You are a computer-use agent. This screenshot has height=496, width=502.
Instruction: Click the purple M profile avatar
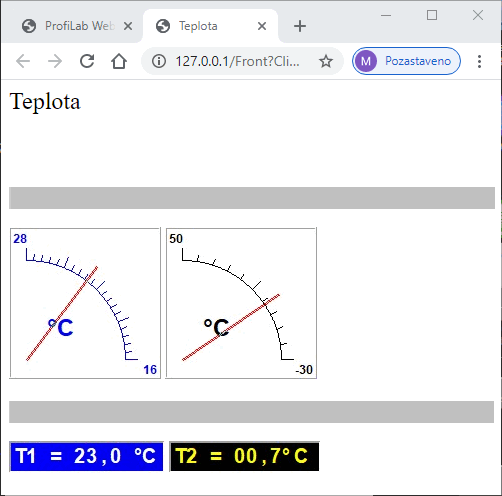(366, 61)
